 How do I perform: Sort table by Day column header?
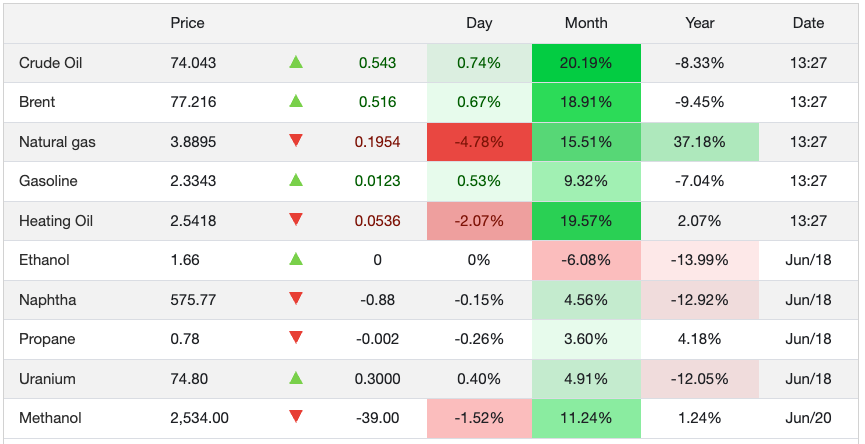[x=479, y=23]
